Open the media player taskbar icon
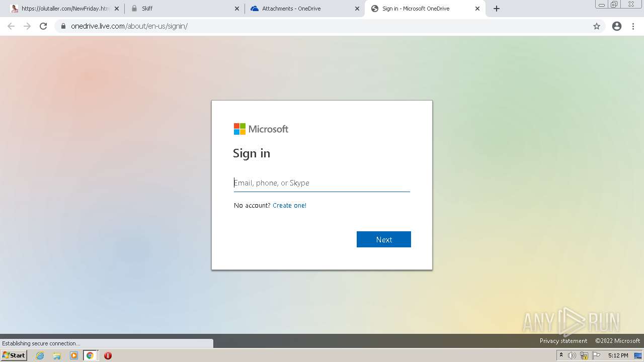This screenshot has height=362, width=644. point(73,355)
